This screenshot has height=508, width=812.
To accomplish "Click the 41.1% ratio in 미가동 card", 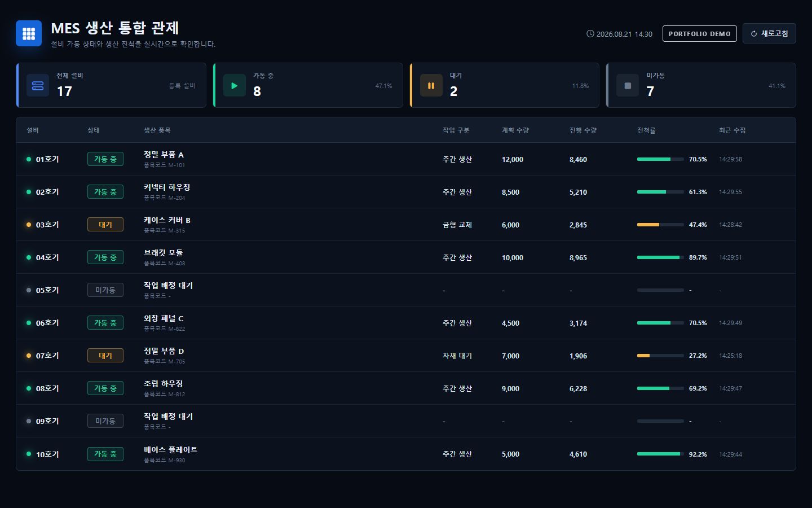I will (777, 86).
